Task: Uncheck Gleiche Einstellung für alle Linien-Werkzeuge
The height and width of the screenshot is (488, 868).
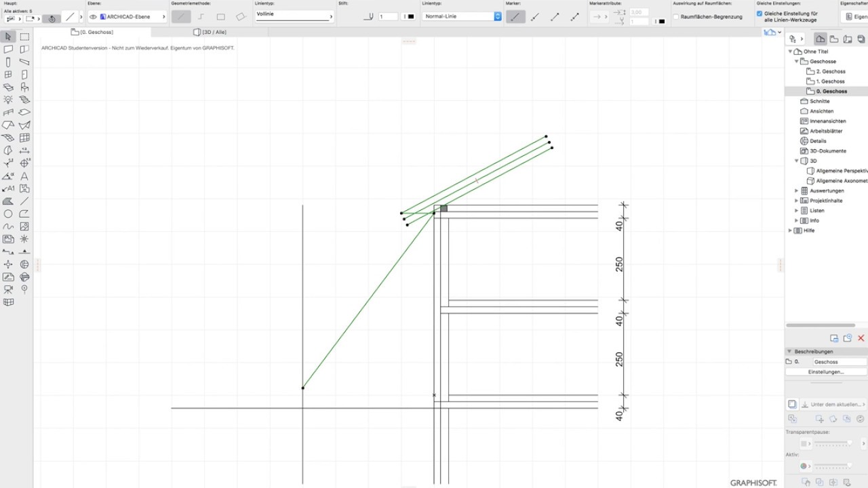Action: [x=759, y=14]
